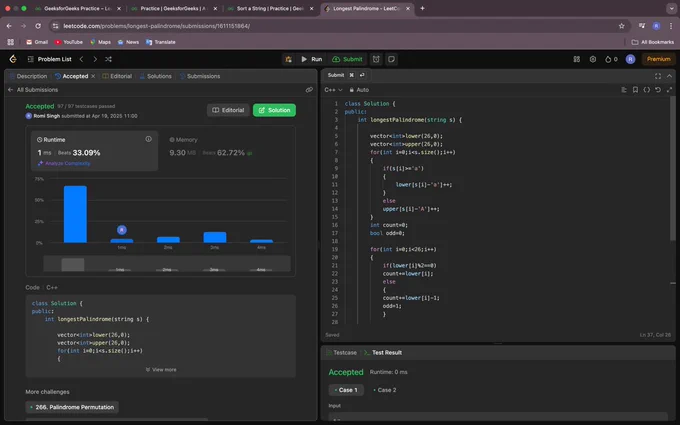
Task: Click the gray runtime range slider handle
Action: coord(73,265)
